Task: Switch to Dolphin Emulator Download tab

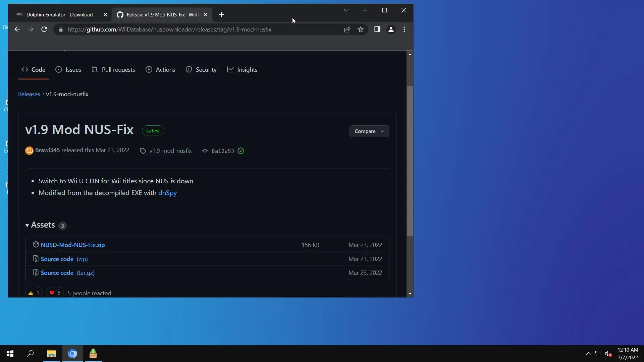Action: (x=59, y=15)
